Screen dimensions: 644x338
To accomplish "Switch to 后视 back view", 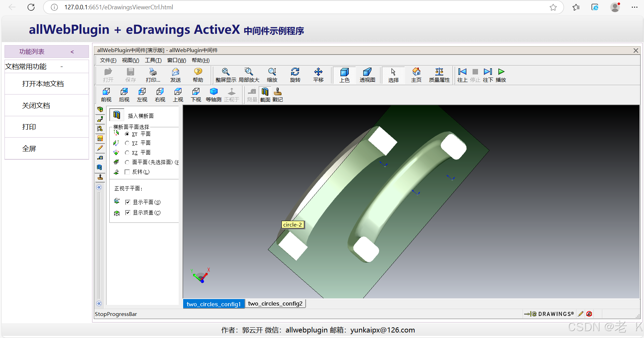I will [124, 95].
